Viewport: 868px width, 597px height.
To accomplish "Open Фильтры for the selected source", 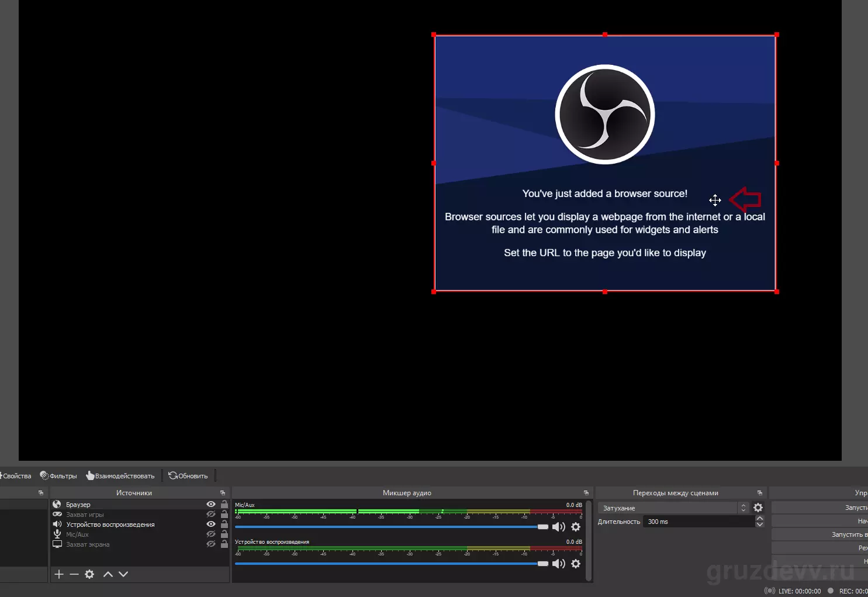I will click(58, 476).
